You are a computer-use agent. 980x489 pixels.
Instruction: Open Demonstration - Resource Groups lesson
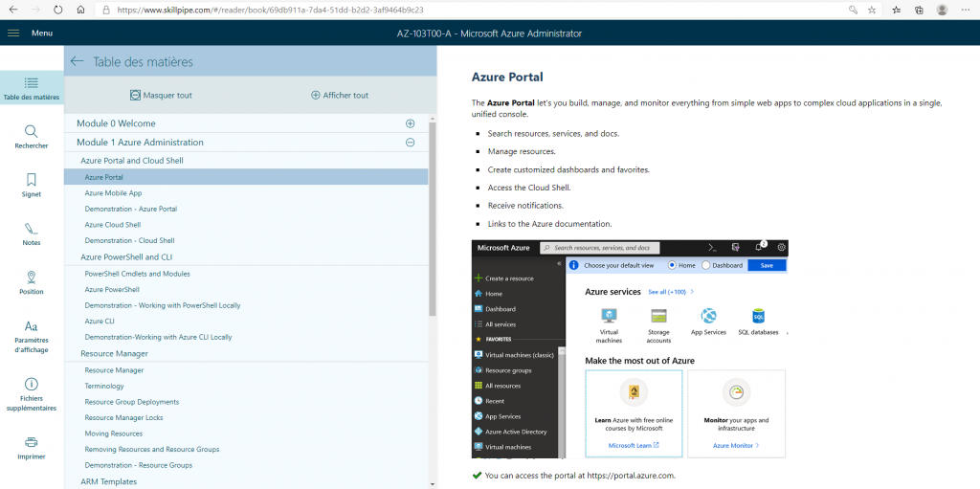(x=138, y=465)
